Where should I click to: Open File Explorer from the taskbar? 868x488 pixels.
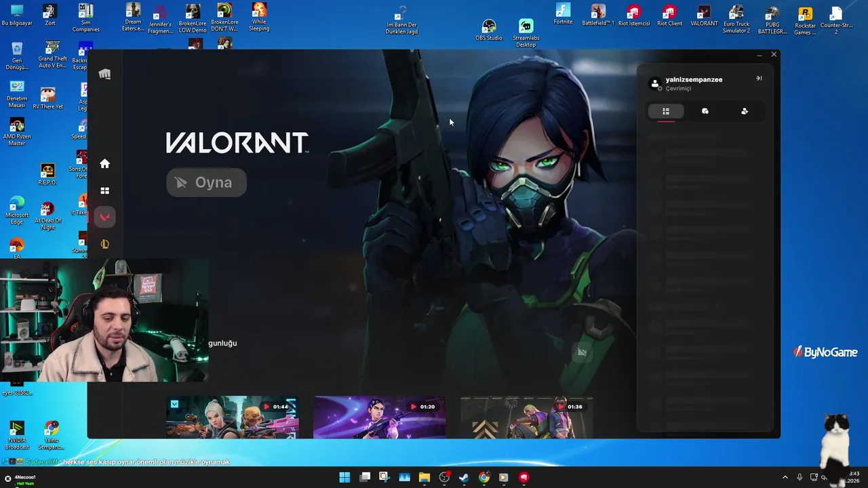tap(424, 477)
